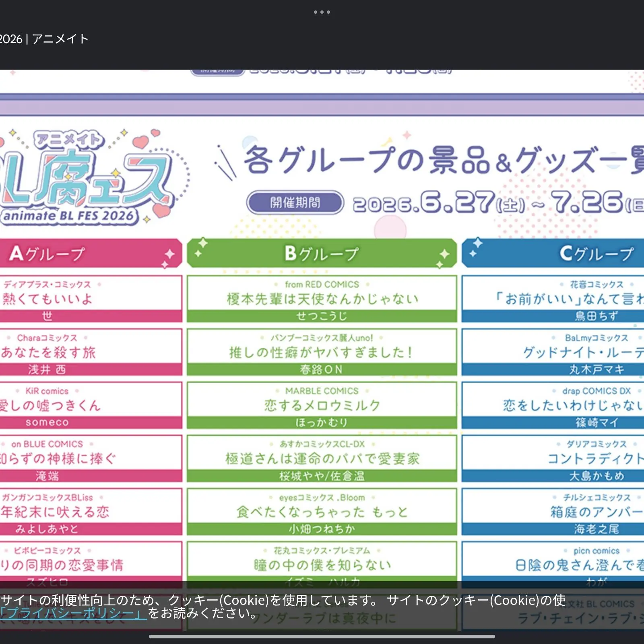Select the 食べたくなっちゃった もっと title
Screen dimensions: 644x644
point(322,512)
